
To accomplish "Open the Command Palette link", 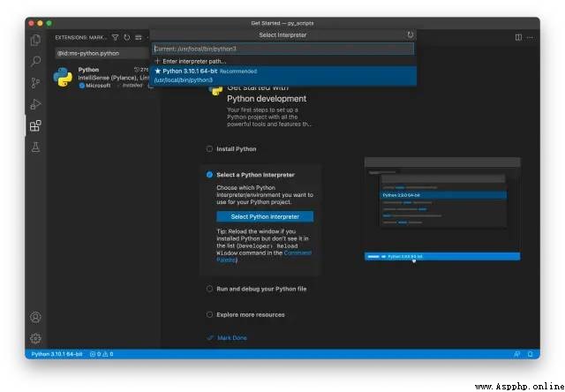I will coord(264,256).
